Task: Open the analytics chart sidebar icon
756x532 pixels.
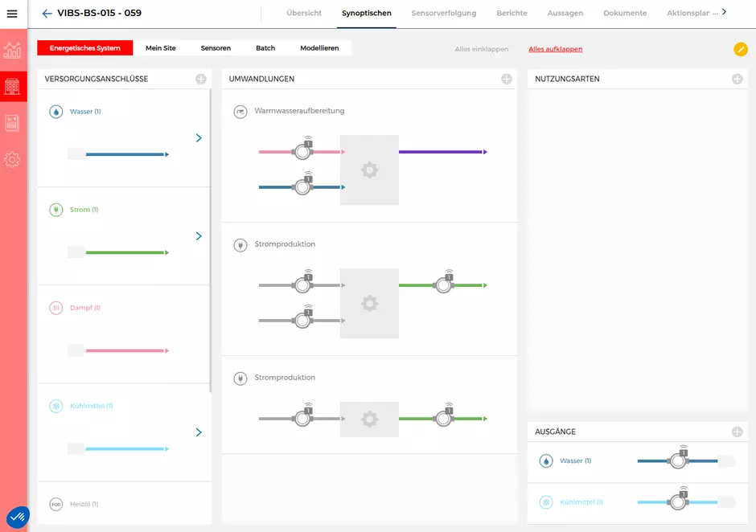Action: coord(13,51)
